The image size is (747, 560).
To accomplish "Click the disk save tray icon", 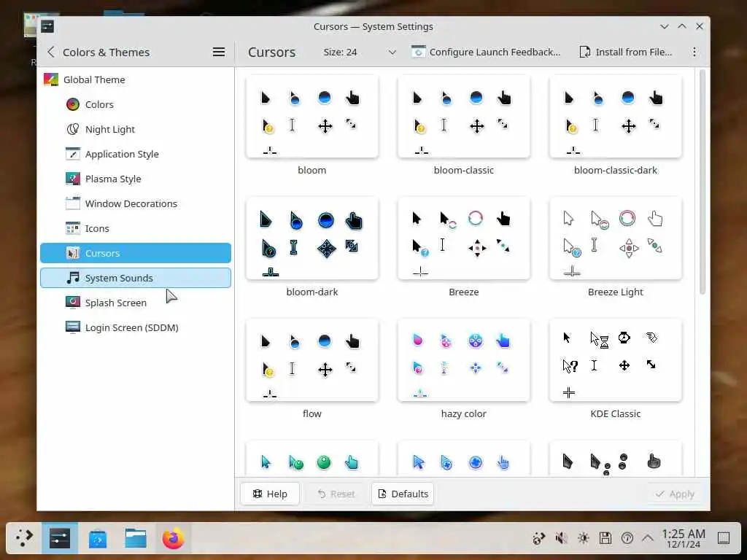I will tap(605, 538).
